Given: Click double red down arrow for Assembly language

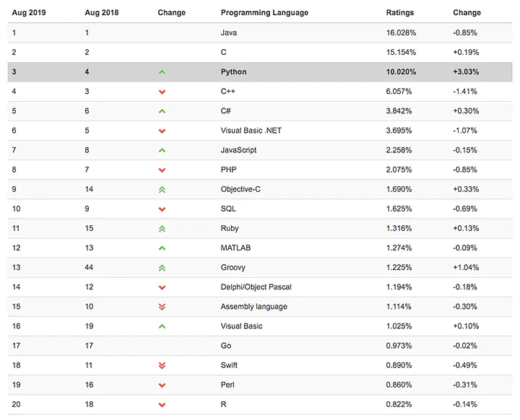Looking at the screenshot, I should tap(162, 307).
